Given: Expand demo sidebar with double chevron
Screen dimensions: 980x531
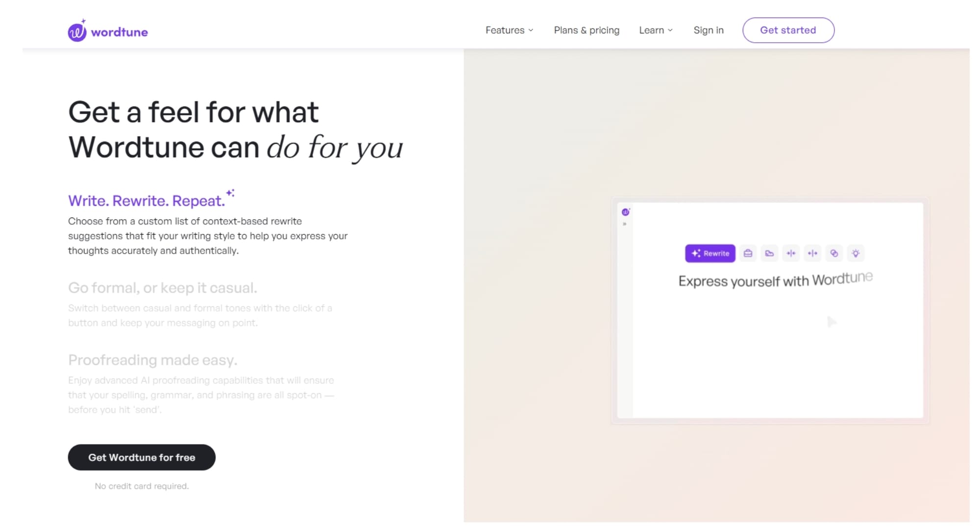Looking at the screenshot, I should (625, 224).
